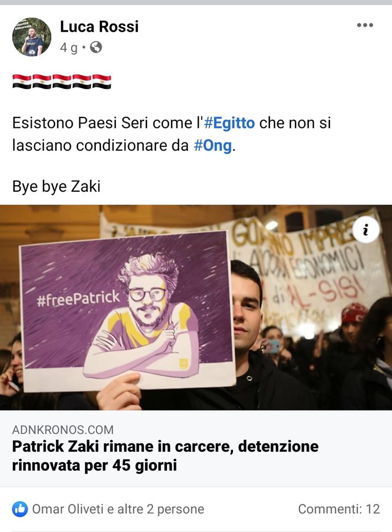The height and width of the screenshot is (532, 392).
Task: Tap the row of Egyptian flag emojis
Action: (62, 81)
